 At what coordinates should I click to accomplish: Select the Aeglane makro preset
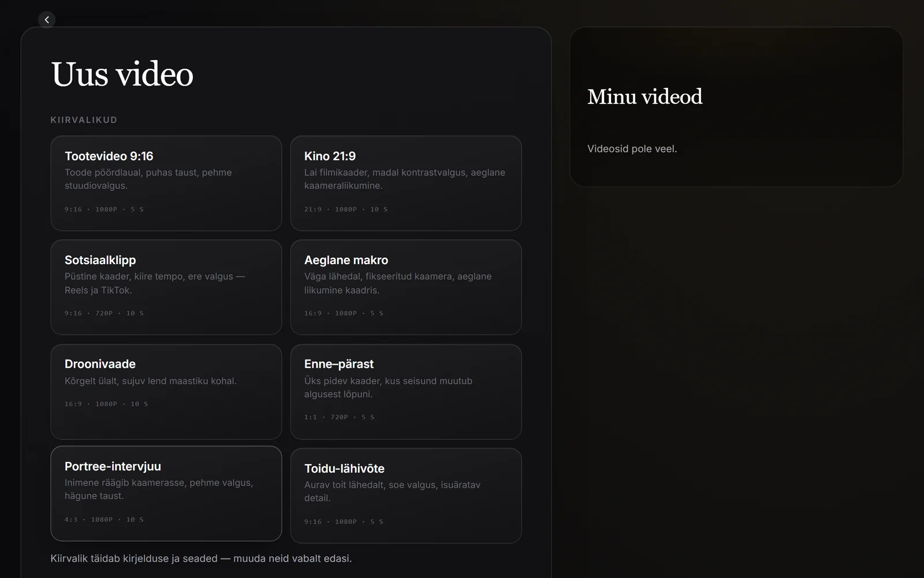click(406, 287)
